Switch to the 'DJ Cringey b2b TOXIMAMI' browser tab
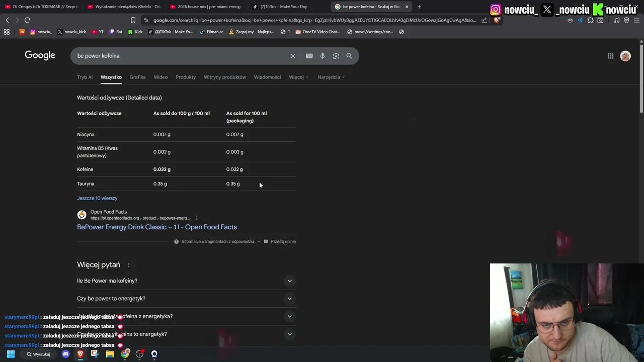Image resolution: width=644 pixels, height=362 pixels. coord(41,7)
